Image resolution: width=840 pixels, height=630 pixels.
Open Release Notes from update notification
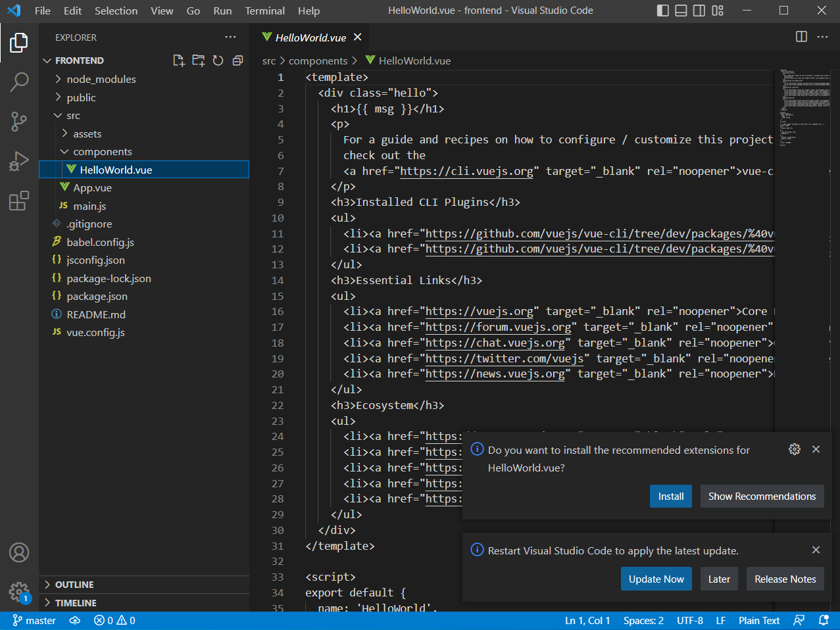pos(785,579)
